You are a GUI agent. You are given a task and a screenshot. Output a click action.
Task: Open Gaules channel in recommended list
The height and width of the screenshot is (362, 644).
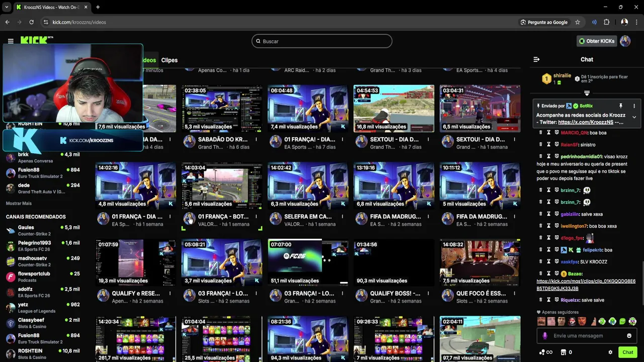(x=43, y=230)
